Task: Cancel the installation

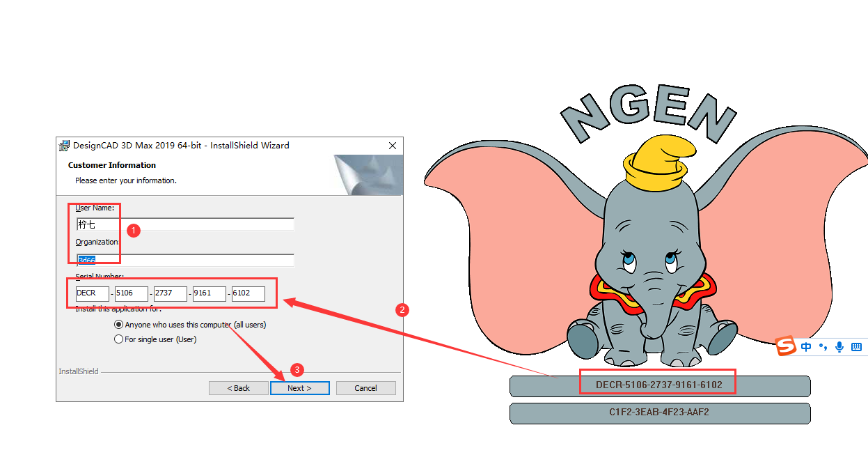Action: tap(365, 388)
